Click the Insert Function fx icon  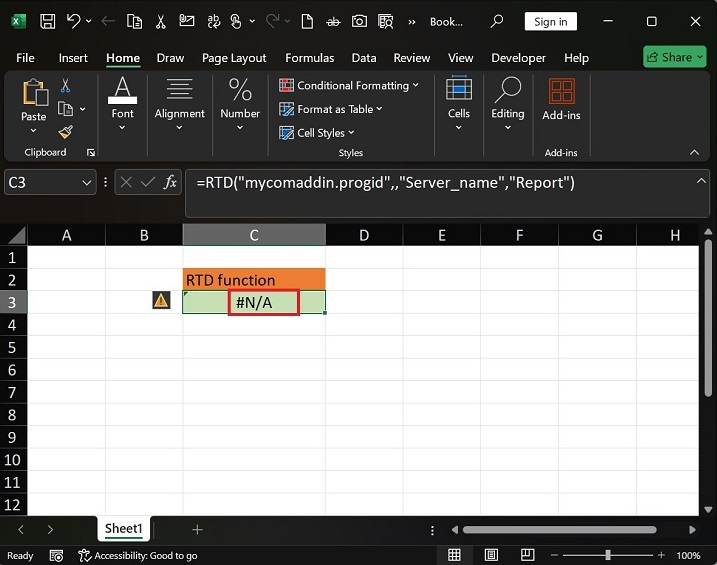coord(171,182)
